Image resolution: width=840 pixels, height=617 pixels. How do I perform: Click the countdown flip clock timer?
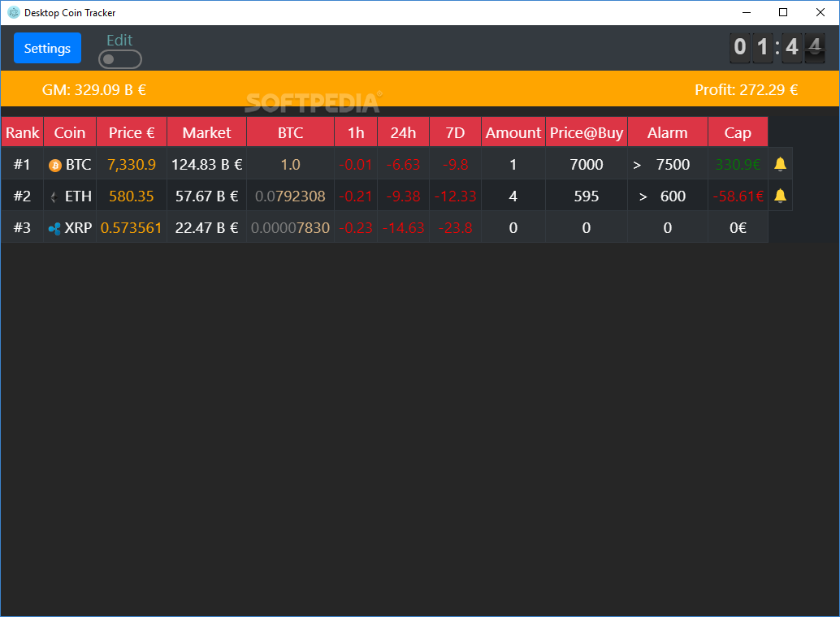(x=777, y=48)
